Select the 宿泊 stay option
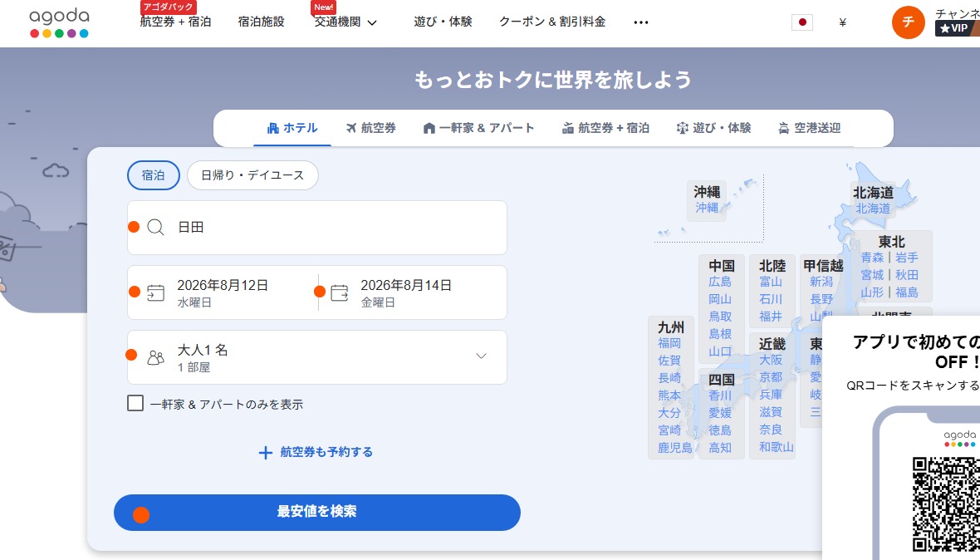980x560 pixels. (153, 175)
